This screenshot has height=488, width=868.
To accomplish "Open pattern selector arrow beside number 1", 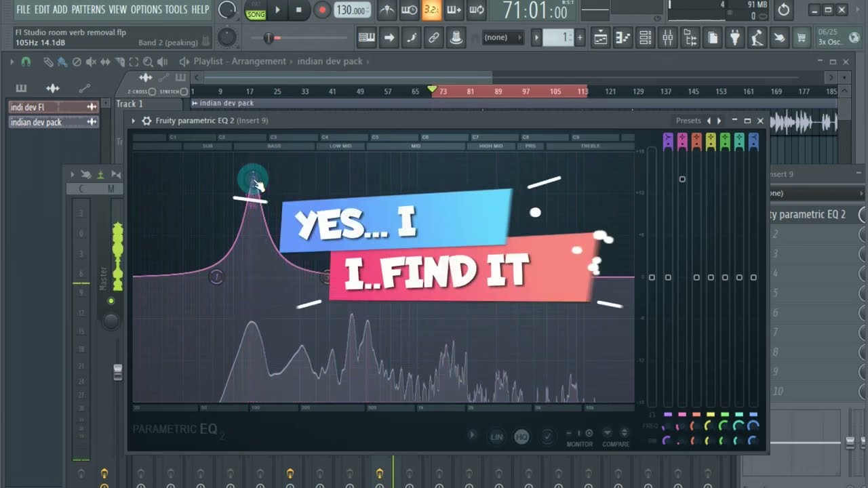I will point(536,38).
